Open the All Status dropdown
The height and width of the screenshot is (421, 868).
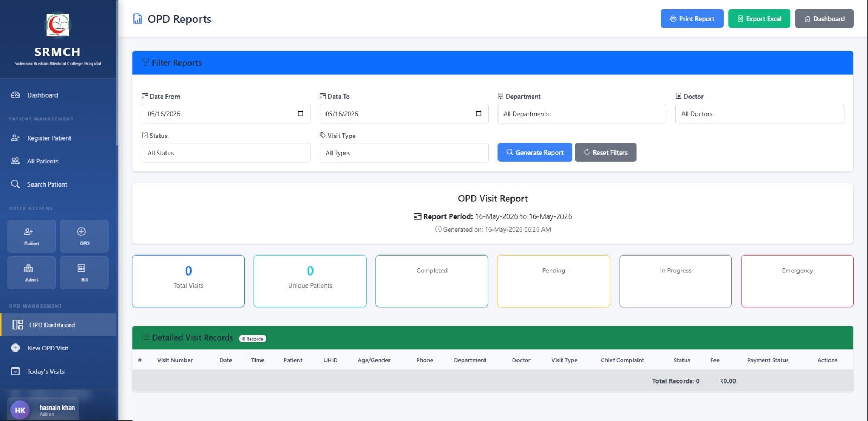(226, 152)
